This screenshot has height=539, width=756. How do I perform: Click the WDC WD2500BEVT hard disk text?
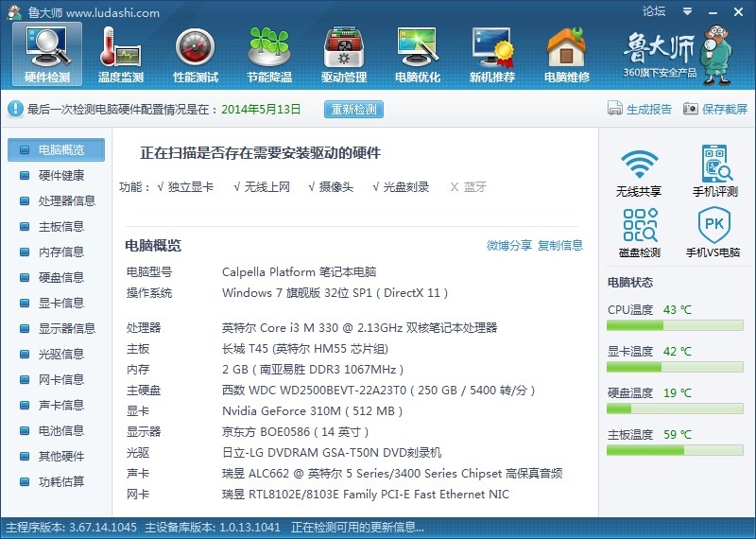379,391
